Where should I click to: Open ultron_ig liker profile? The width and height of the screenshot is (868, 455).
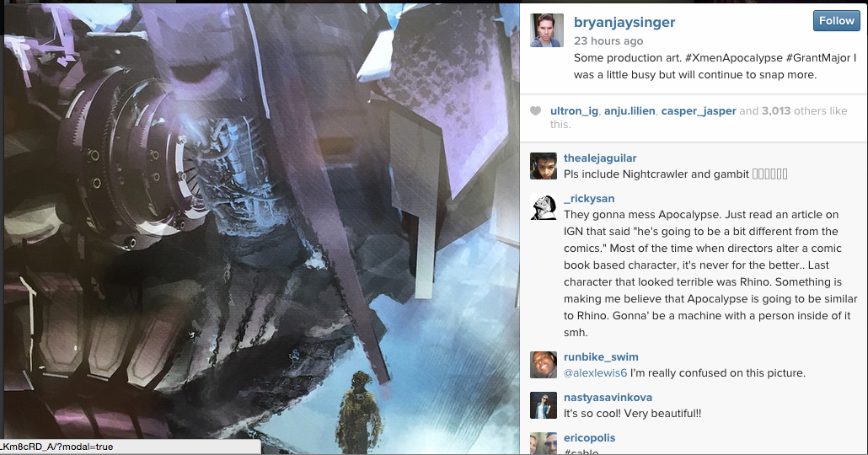[x=574, y=110]
